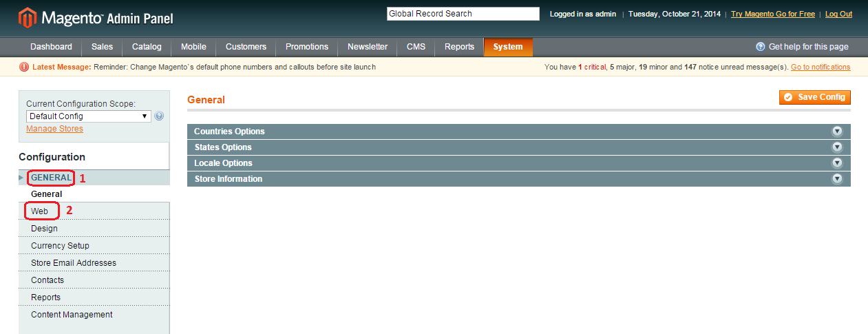Open the Current Configuration Scope dropdown

89,116
